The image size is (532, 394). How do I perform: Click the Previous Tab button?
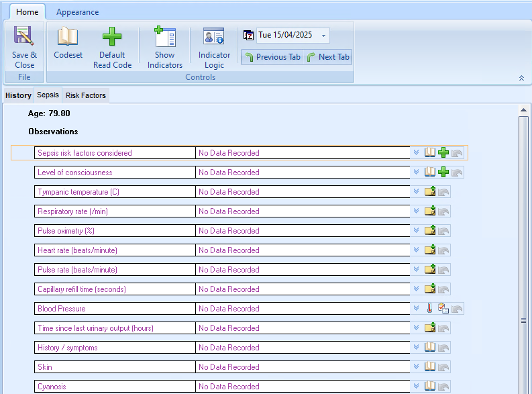[x=273, y=56]
